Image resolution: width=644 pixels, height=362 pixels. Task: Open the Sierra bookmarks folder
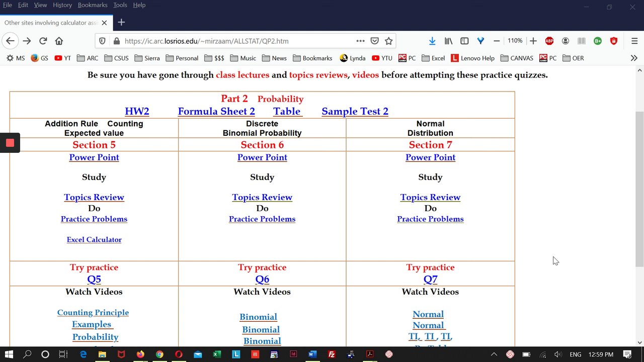click(x=146, y=58)
